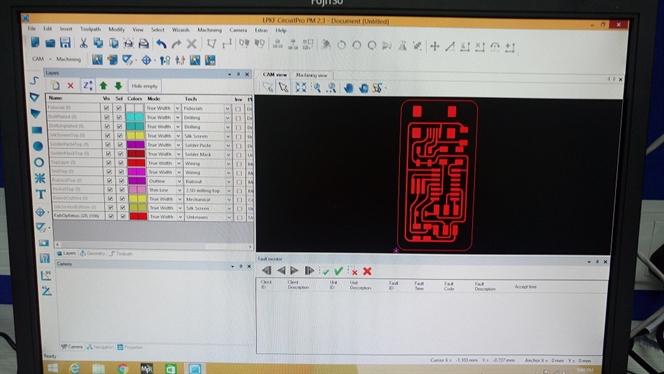
Task: Click the target crosshair icon in CAM toolbar
Action: 146,60
